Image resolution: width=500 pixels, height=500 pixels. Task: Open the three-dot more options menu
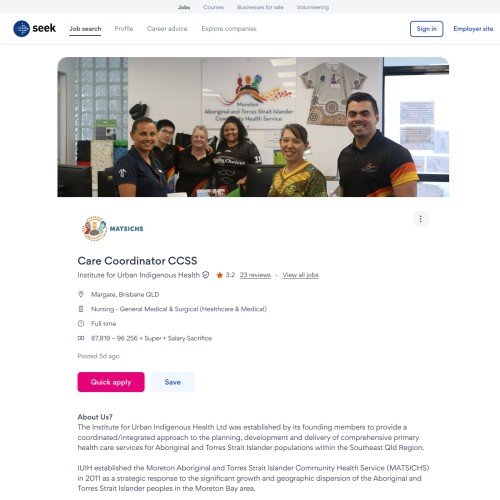click(x=420, y=219)
